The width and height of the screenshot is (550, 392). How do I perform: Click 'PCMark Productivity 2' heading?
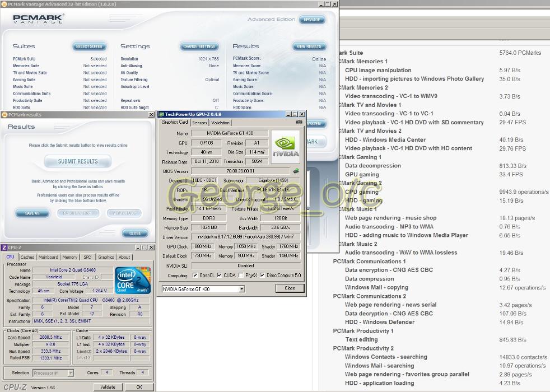pos(363,348)
